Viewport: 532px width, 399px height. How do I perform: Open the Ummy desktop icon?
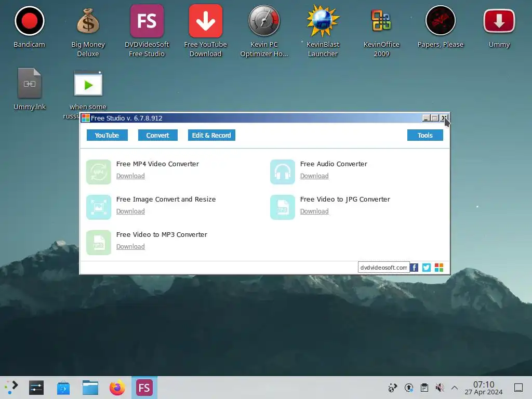[499, 21]
